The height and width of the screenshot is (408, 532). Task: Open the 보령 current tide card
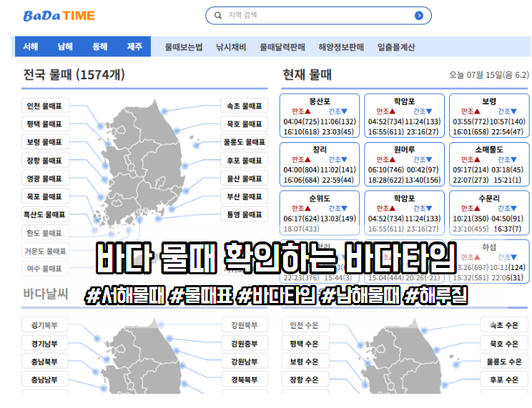pos(489,116)
